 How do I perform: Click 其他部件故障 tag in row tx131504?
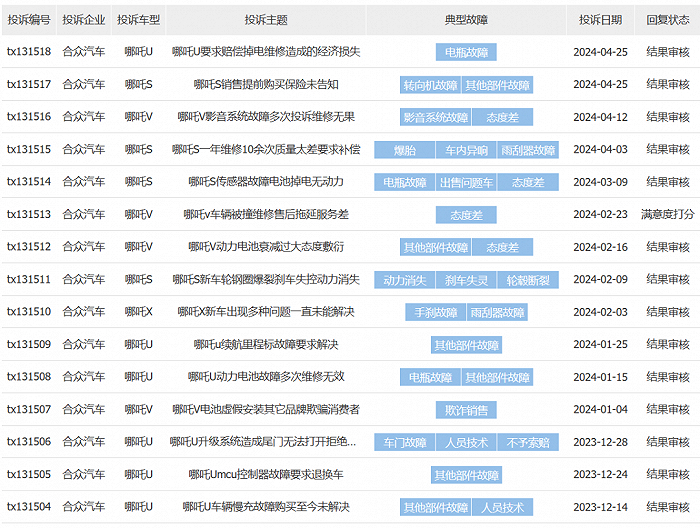pyautogui.click(x=436, y=507)
